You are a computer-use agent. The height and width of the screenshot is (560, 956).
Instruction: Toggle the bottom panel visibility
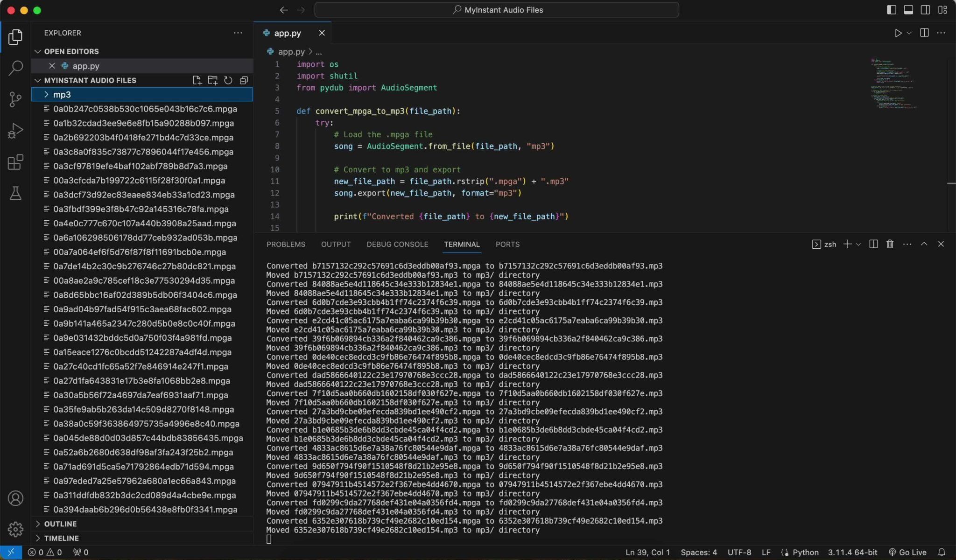coord(908,10)
